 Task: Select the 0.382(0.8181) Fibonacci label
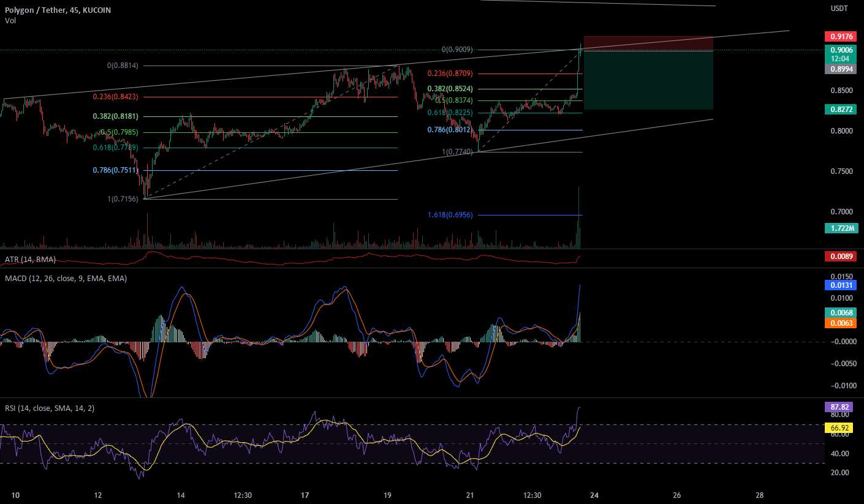116,116
